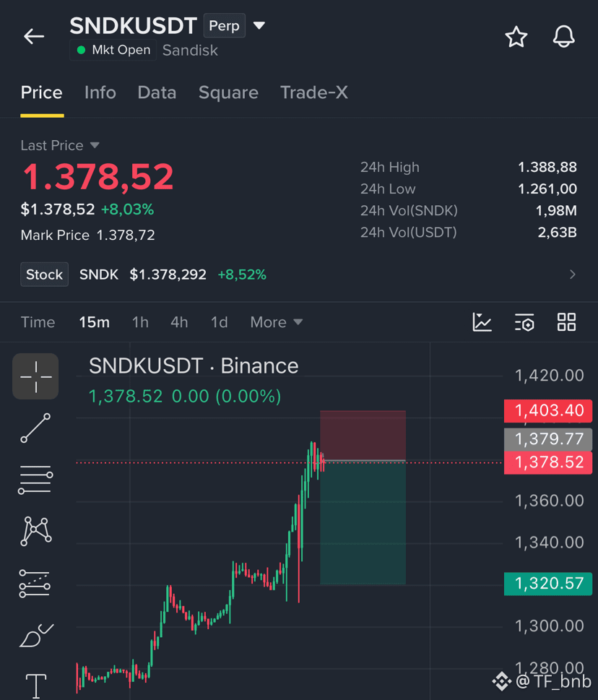Open the grid layout icon
Image resolution: width=598 pixels, height=700 pixels.
(567, 322)
